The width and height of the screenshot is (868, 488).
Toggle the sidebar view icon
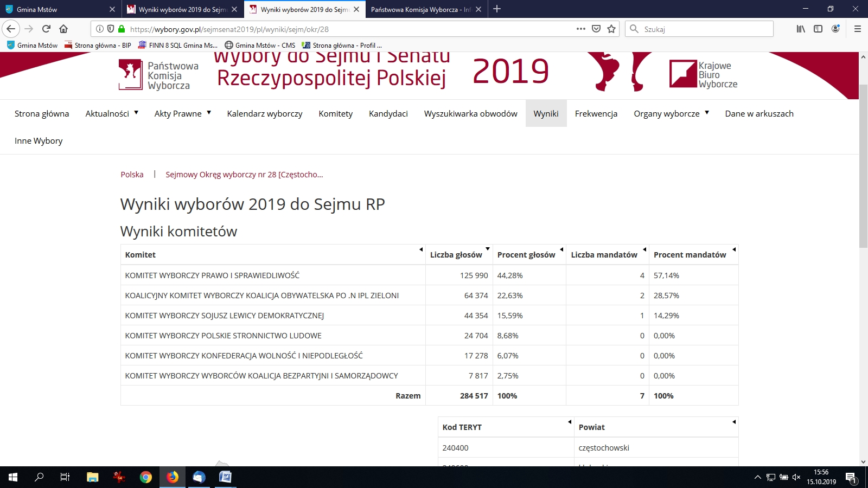click(x=818, y=29)
